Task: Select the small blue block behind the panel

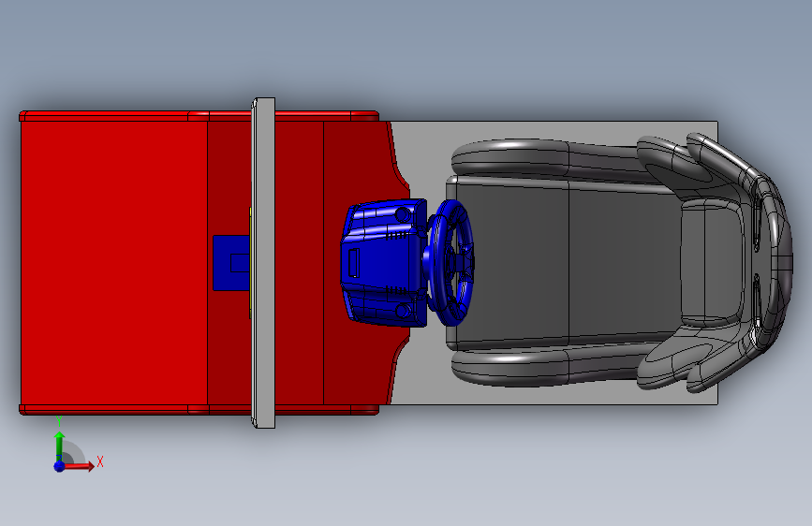Action: (231, 263)
